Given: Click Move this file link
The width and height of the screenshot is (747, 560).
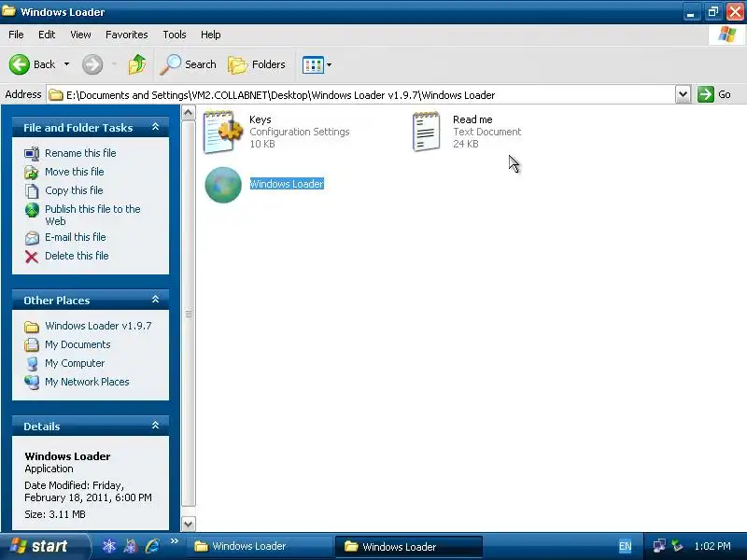Looking at the screenshot, I should coord(75,172).
